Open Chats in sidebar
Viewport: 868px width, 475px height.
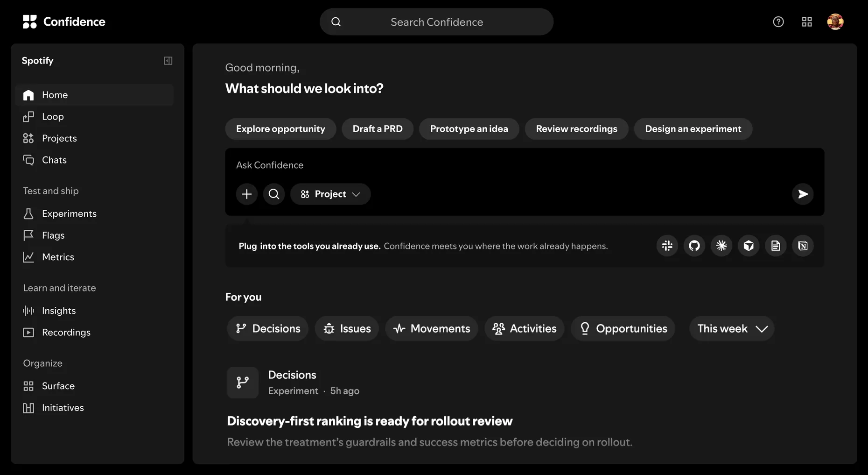(95, 160)
